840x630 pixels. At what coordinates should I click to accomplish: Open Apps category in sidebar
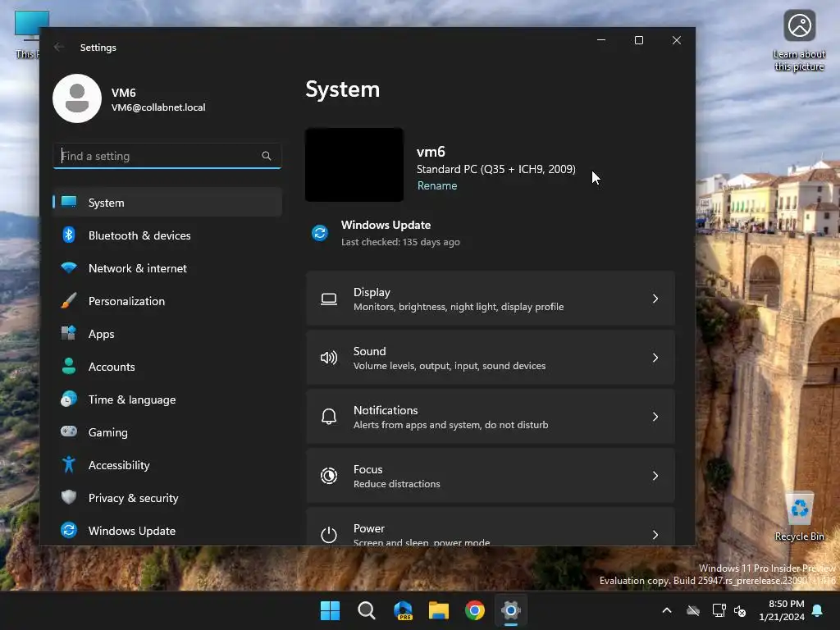(x=167, y=334)
